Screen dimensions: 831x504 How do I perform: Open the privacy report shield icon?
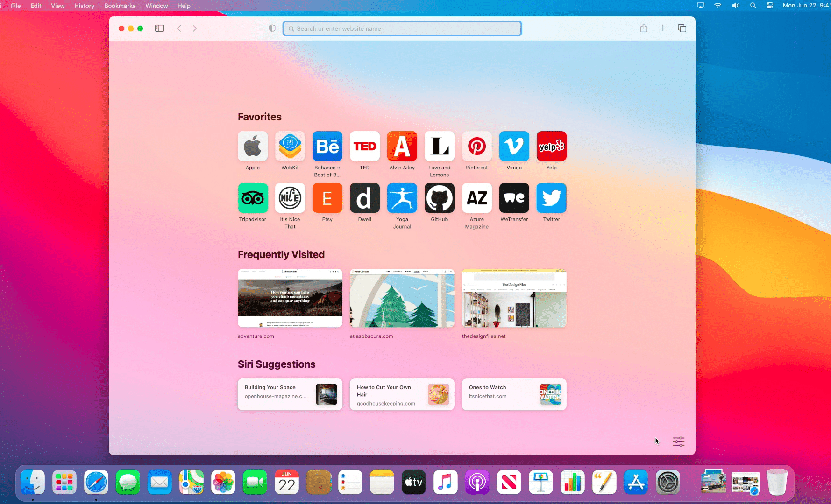pos(272,28)
